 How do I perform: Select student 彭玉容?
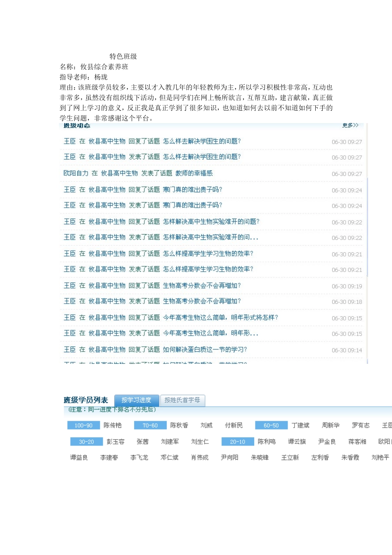[116, 442]
